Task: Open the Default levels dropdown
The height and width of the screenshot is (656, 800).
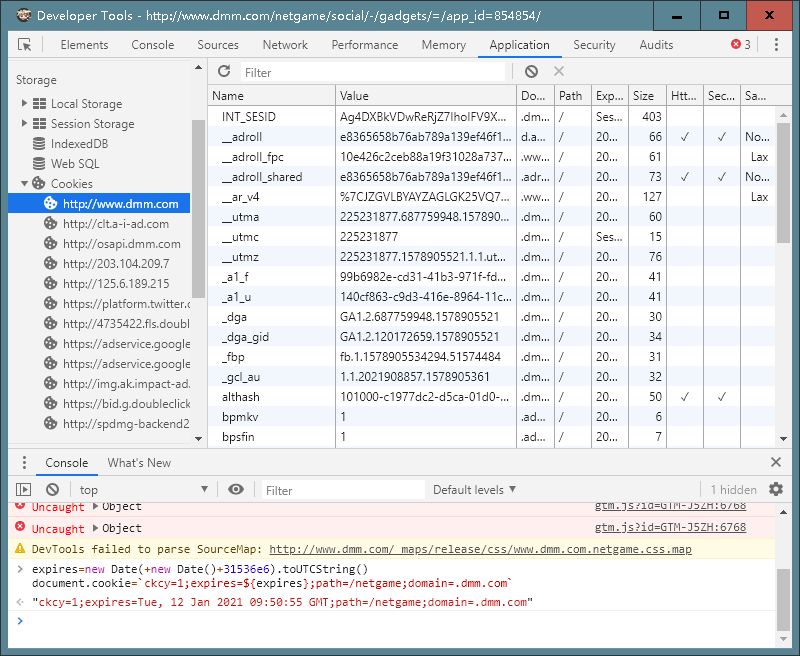Action: coord(474,490)
